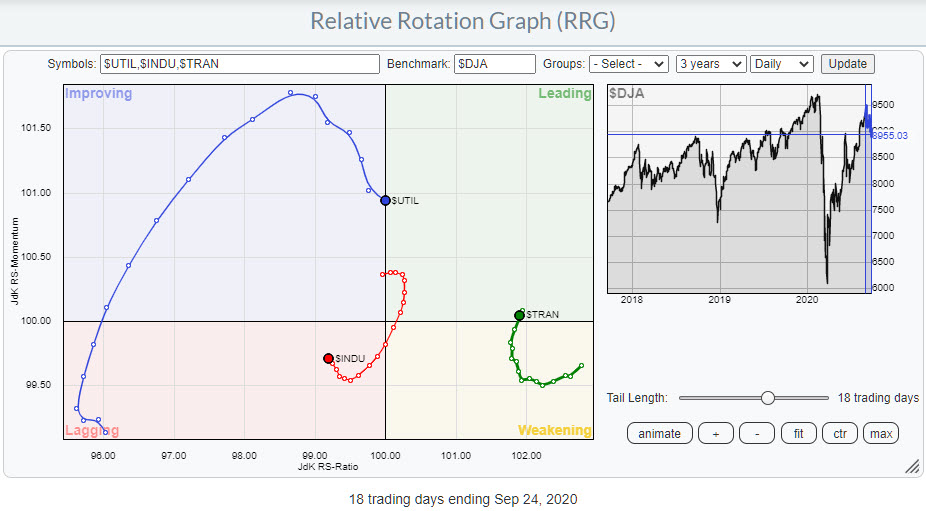This screenshot has width=926, height=511.
Task: Maximize the view with max button
Action: point(881,433)
